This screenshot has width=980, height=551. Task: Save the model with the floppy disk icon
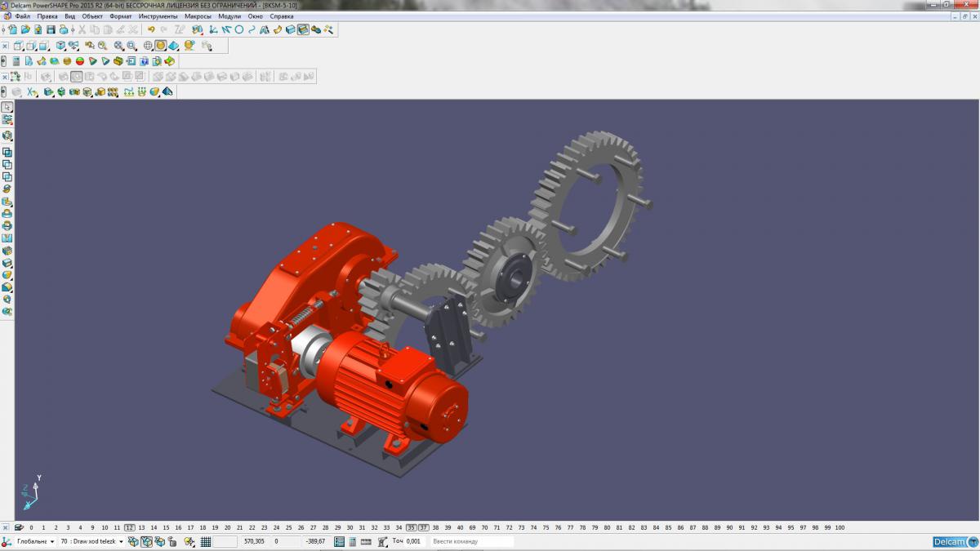[51, 29]
